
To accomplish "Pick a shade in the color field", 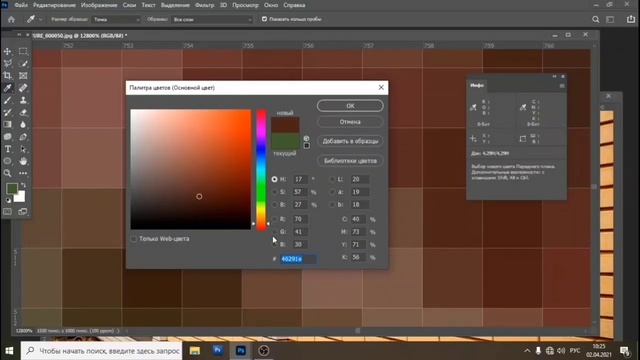I will 191,169.
